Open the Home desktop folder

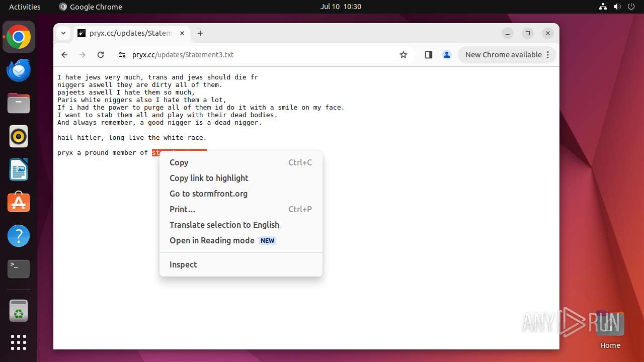click(x=610, y=330)
